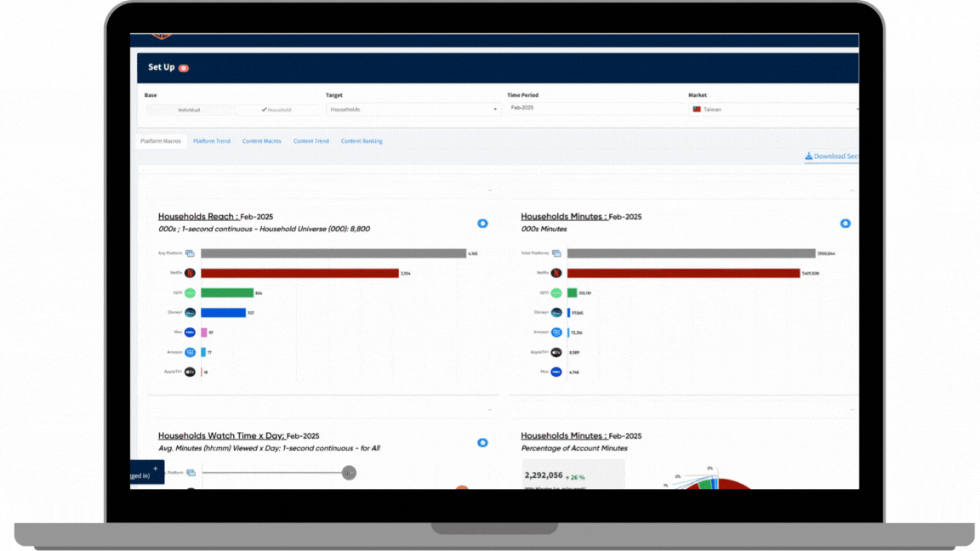980x551 pixels.
Task: Click the Netflix logo in Households Reach chart
Action: tap(190, 273)
